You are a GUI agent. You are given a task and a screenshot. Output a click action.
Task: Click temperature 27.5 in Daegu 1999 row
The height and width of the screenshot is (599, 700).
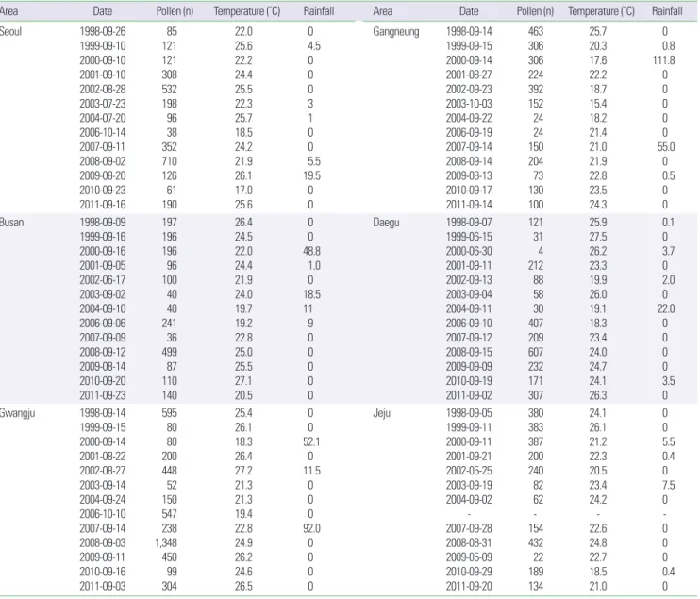598,237
